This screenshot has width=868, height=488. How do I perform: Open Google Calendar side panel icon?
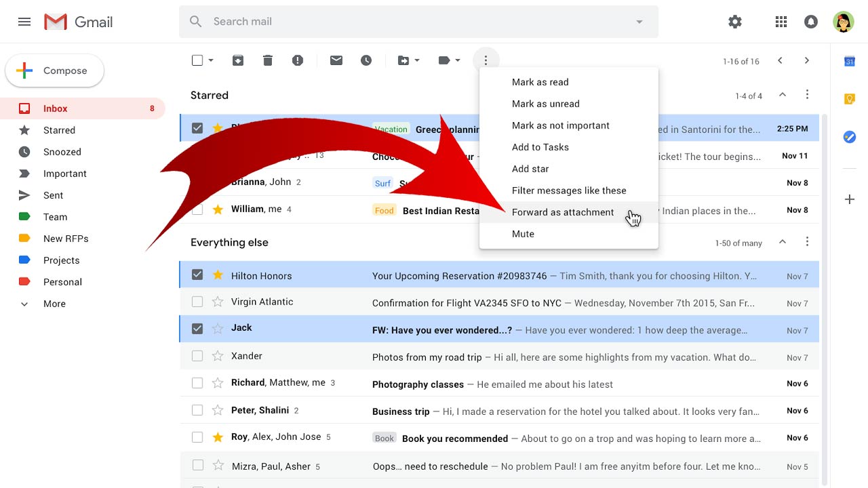[x=849, y=61]
